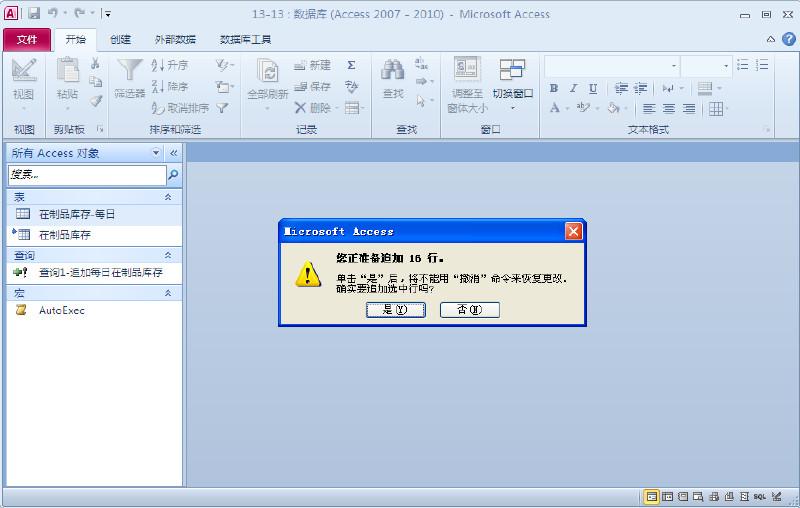Click the decrease indent icon
The width and height of the screenshot is (800, 508).
[621, 88]
